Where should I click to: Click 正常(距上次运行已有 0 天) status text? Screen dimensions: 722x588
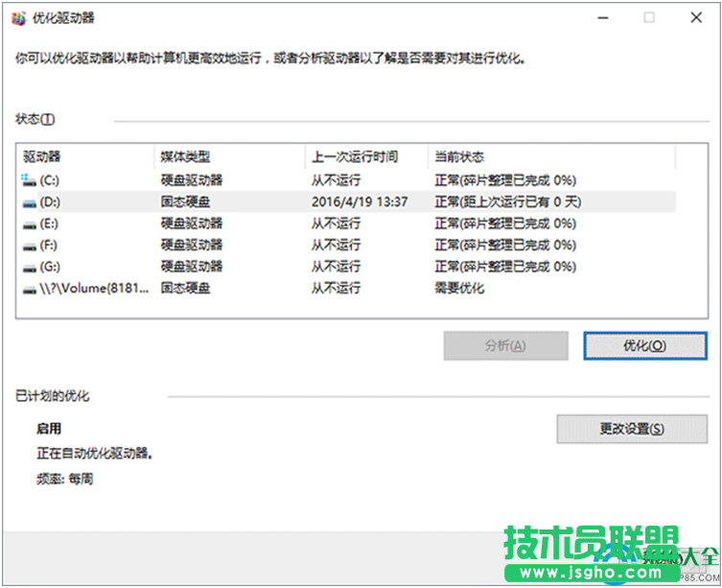click(508, 201)
